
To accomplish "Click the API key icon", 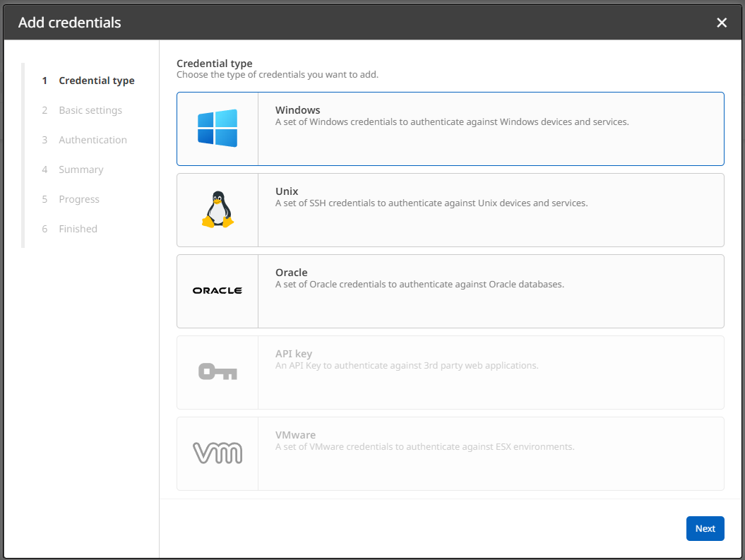I will [217, 371].
